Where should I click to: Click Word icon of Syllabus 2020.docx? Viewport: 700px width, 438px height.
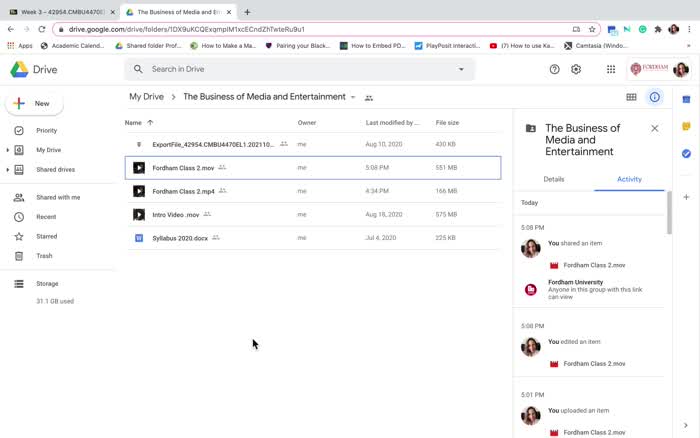click(x=139, y=238)
